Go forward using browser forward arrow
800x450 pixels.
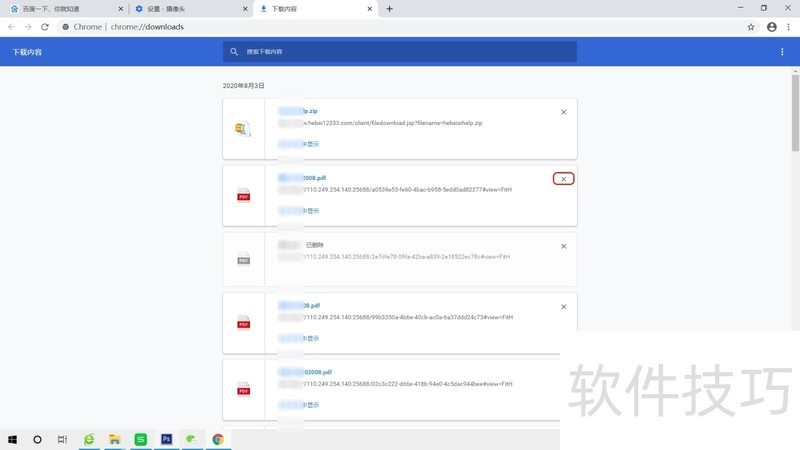(x=28, y=27)
